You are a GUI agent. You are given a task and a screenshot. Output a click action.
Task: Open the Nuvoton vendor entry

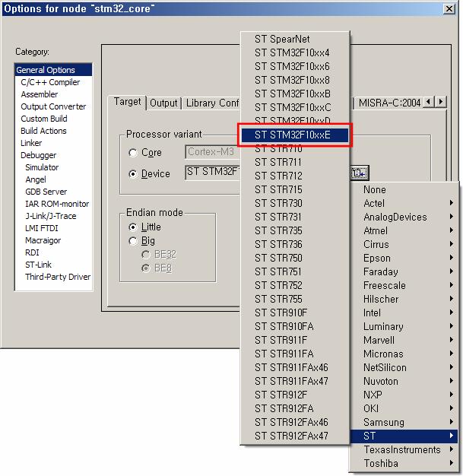click(x=404, y=381)
